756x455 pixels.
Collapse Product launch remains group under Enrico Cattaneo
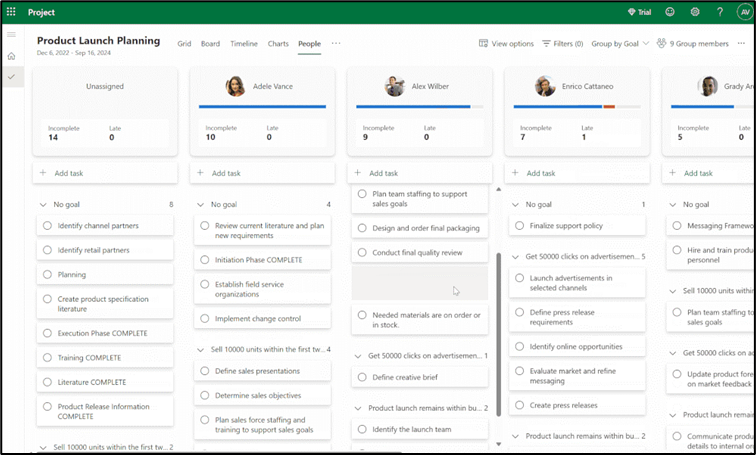point(515,436)
